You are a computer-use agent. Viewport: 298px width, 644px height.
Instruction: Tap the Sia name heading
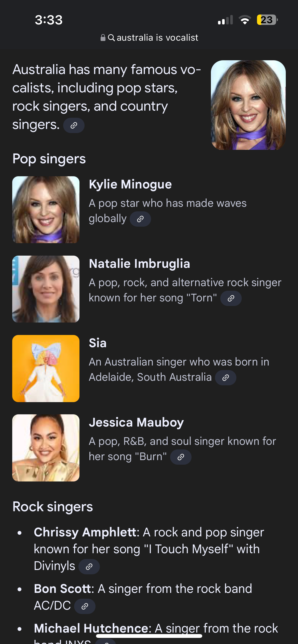[x=98, y=343]
